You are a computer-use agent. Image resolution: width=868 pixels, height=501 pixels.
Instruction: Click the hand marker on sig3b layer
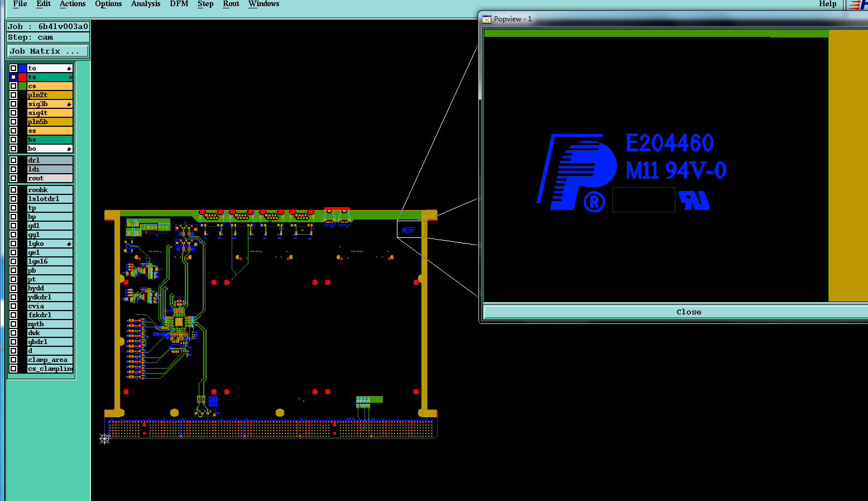tap(69, 104)
